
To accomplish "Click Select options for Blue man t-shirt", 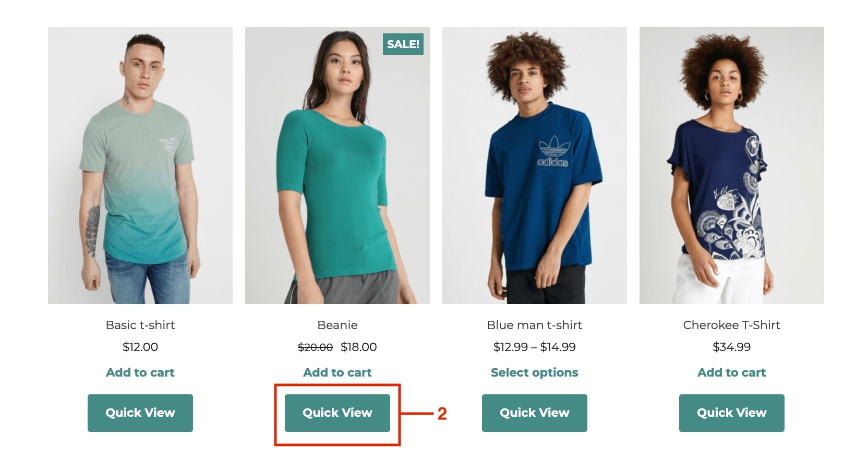I will (x=535, y=372).
